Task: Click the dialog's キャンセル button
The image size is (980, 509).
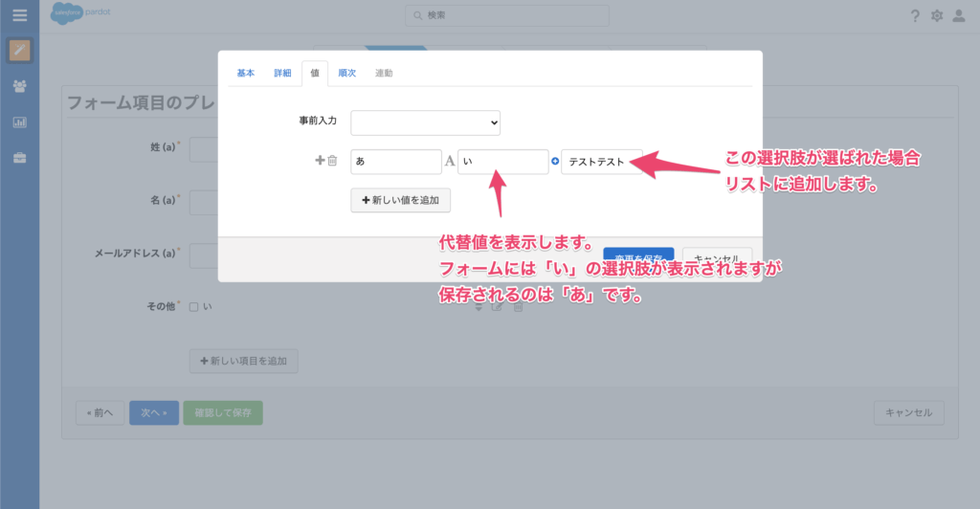Action: click(718, 258)
